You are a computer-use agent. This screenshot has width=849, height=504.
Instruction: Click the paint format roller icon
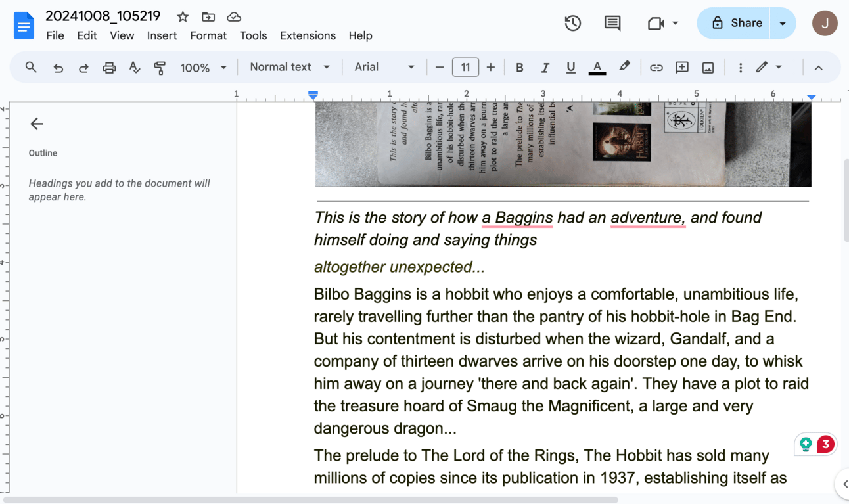(x=160, y=68)
